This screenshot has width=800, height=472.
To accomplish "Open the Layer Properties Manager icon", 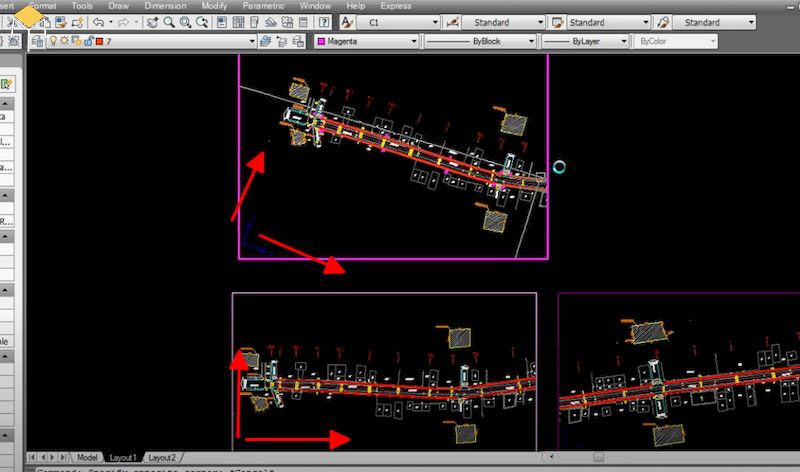I will [37, 41].
